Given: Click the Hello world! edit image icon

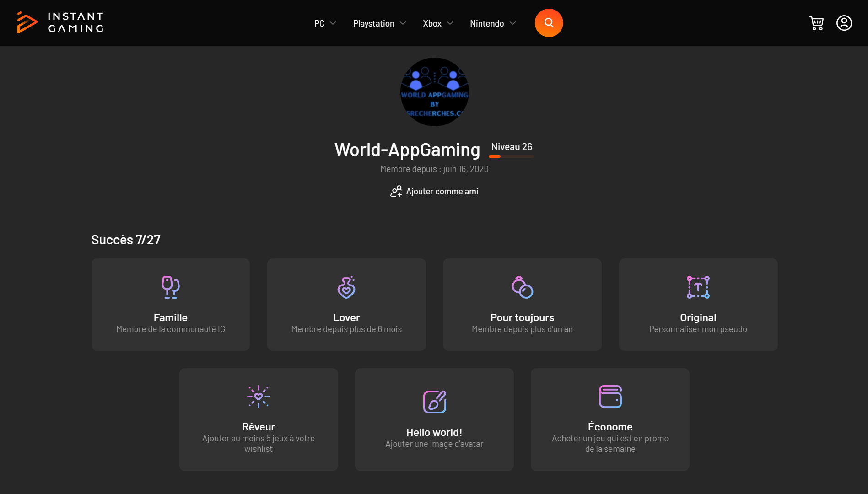Looking at the screenshot, I should (435, 402).
